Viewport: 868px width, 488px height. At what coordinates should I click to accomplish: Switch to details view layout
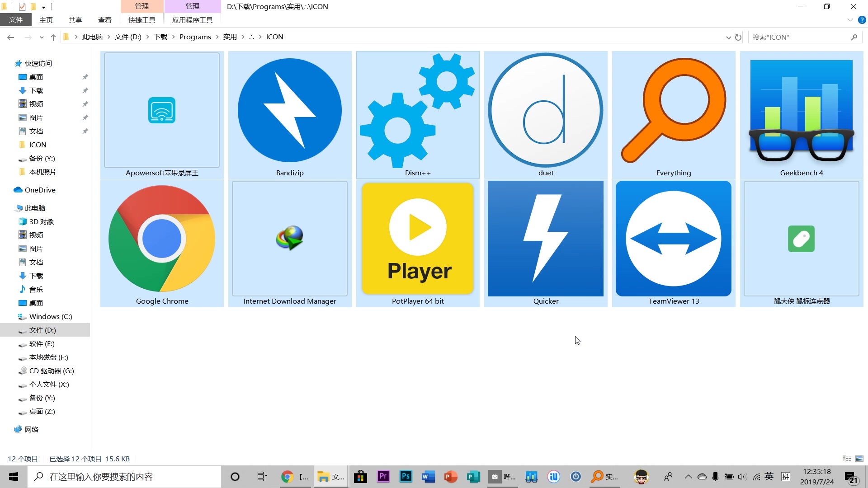[847, 459]
